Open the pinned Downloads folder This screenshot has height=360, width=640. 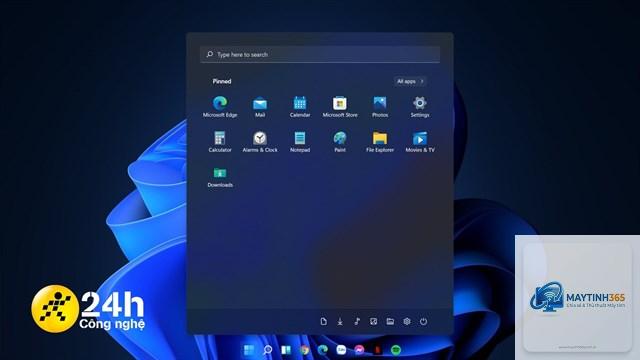(x=220, y=177)
